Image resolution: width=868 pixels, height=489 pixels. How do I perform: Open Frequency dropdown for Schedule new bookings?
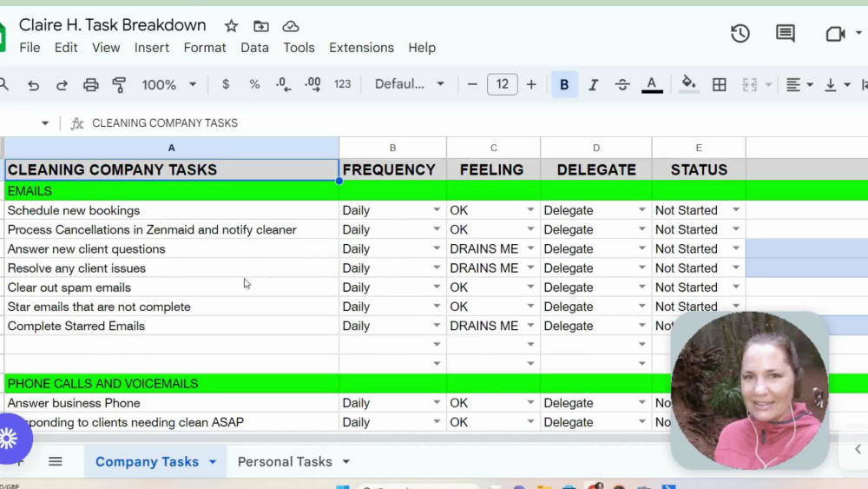[437, 210]
